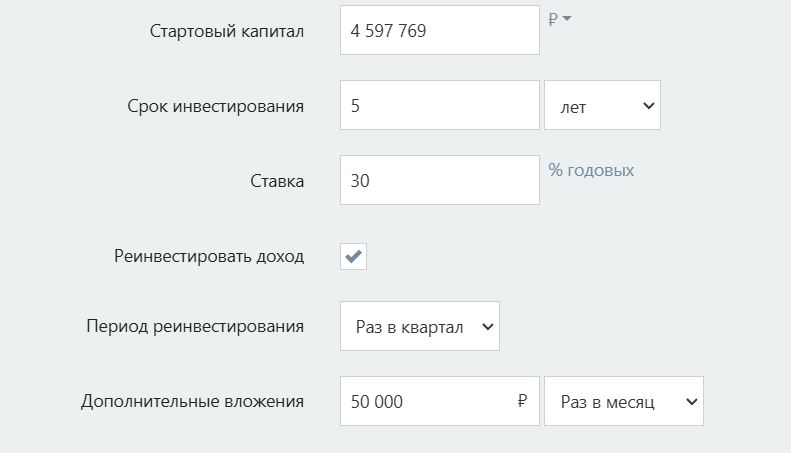The height and width of the screenshot is (453, 791).
Task: Click the chevron arrow on "Раз в квартал"
Action: click(487, 326)
